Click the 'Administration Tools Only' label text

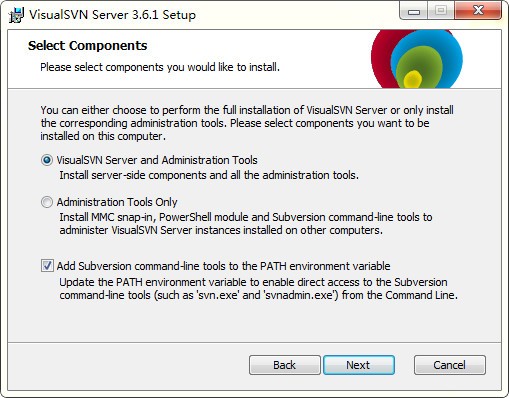117,202
